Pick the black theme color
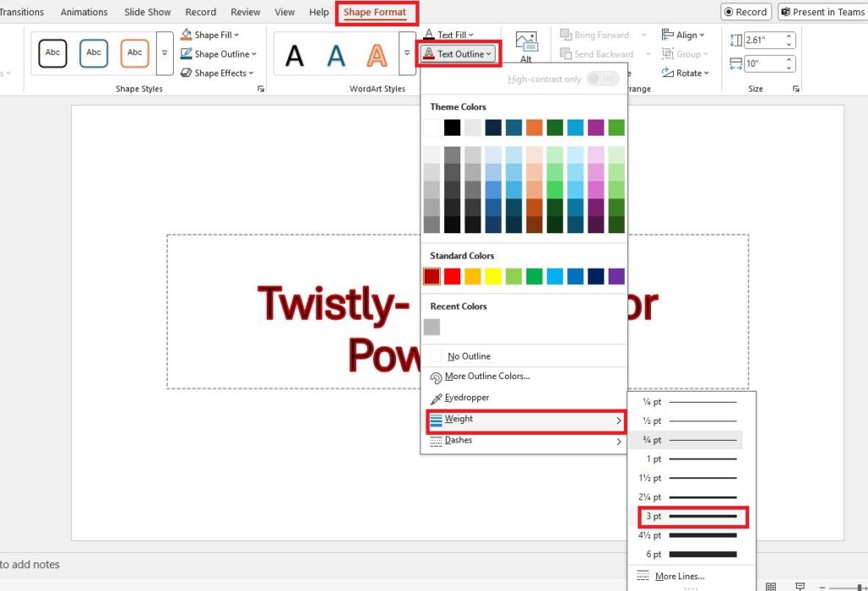 (x=453, y=127)
